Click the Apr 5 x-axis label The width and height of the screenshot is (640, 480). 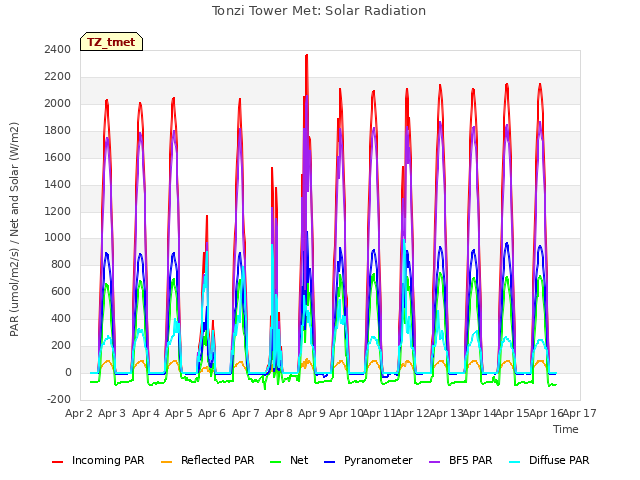(179, 413)
